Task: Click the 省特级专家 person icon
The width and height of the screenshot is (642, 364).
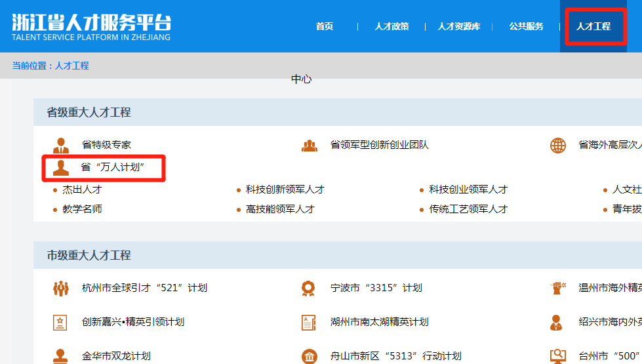Action: pos(61,146)
